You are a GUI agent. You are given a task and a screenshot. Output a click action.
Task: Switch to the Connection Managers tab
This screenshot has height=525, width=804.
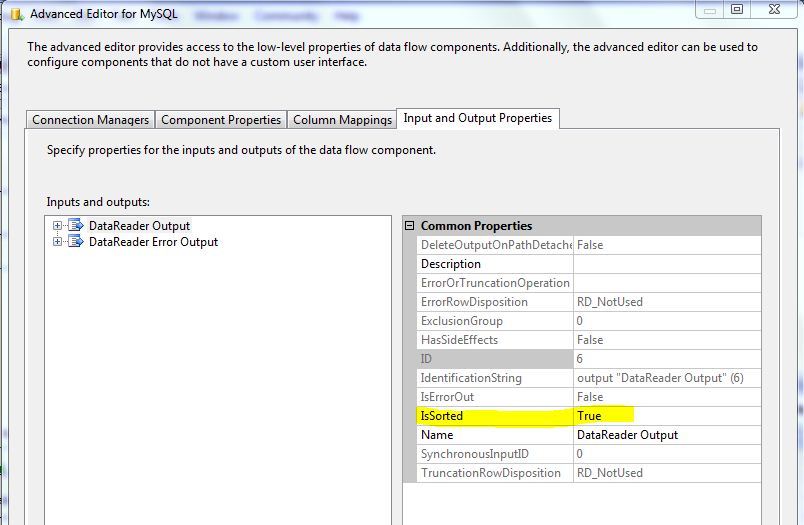pos(90,119)
